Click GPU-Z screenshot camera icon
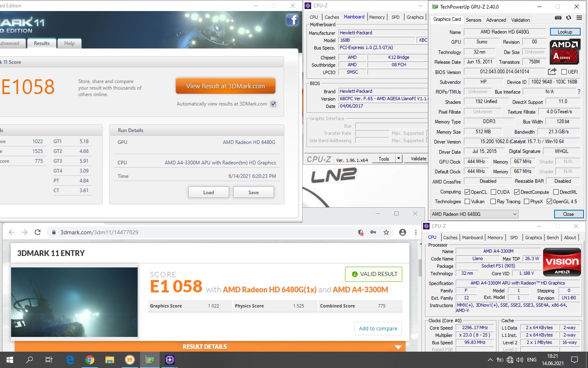The width and height of the screenshot is (588, 368). 558,18
